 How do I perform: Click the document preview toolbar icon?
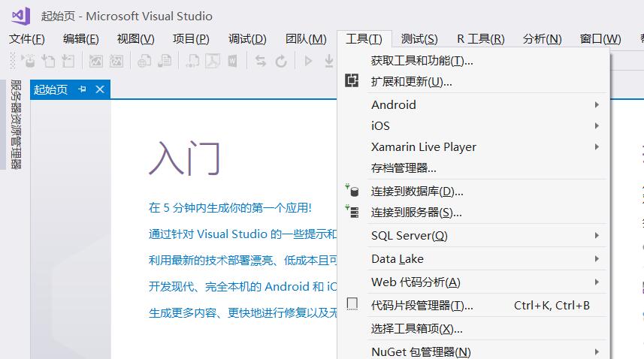192,61
